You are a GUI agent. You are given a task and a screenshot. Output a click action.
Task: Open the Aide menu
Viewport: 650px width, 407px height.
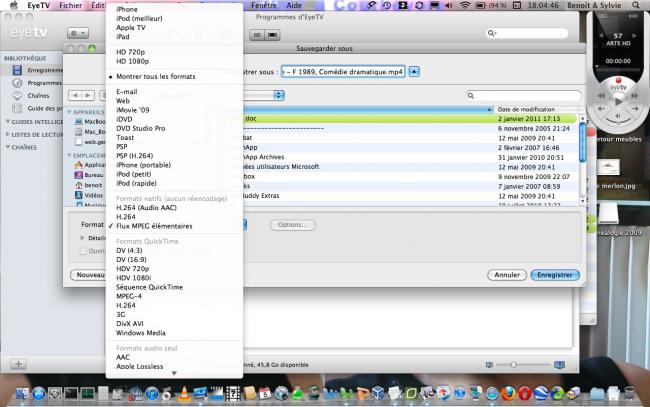pyautogui.click(x=294, y=5)
